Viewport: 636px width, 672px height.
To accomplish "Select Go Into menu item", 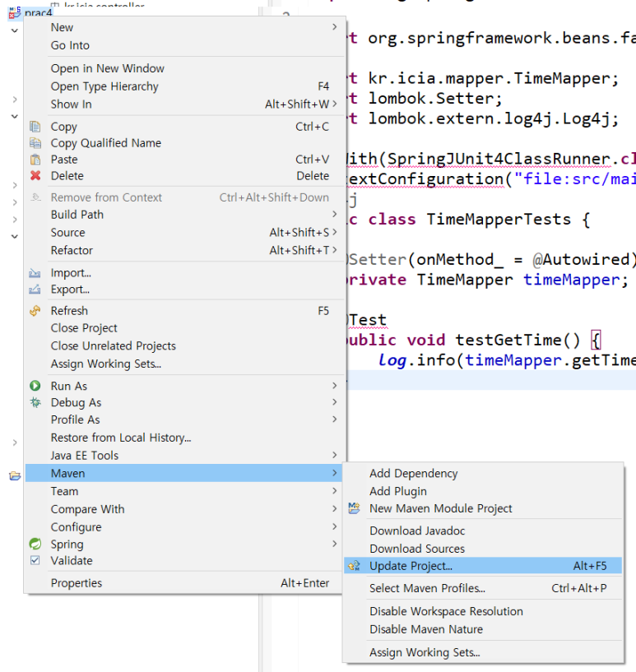I will coord(184,45).
